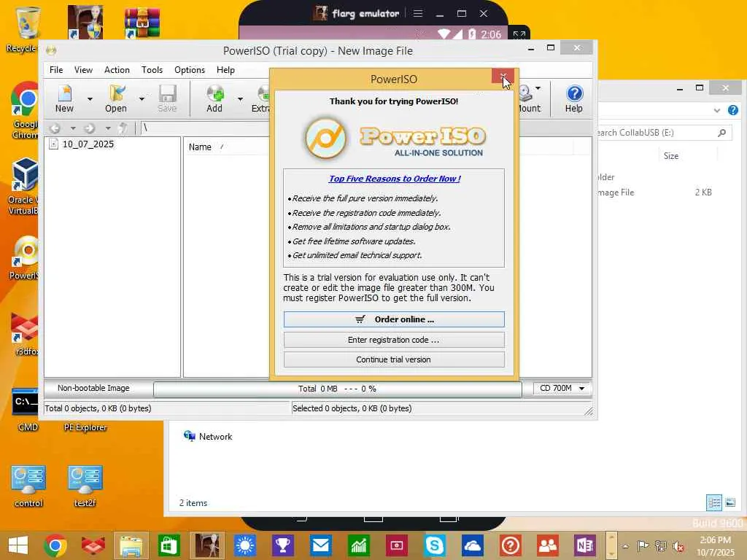Viewport: 747px width, 560px height.
Task: Open Skype from the taskbar
Action: 435,545
